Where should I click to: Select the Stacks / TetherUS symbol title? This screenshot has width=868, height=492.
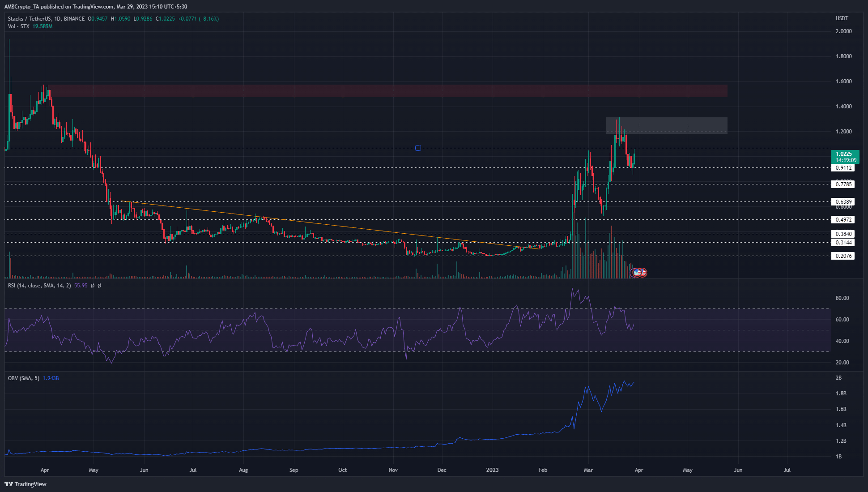click(x=29, y=19)
